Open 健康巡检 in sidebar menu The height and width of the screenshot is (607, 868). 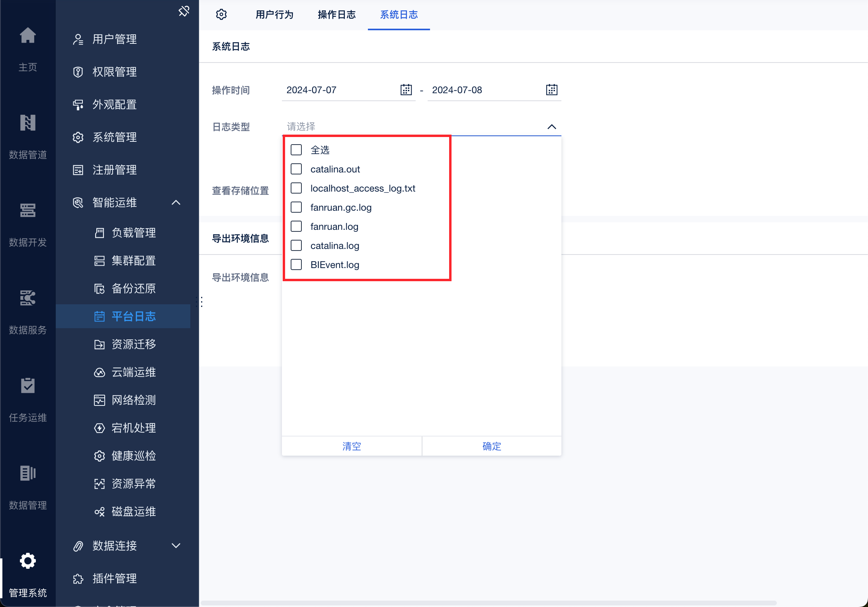pyautogui.click(x=133, y=456)
